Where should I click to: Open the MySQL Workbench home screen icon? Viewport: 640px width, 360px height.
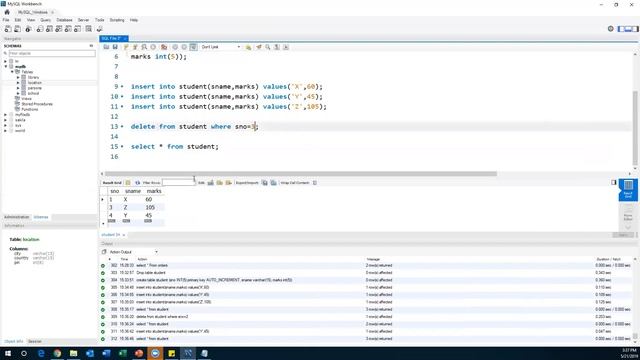point(7,12)
